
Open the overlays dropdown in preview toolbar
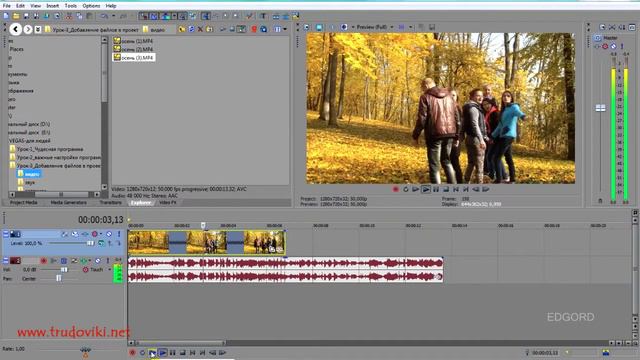coord(411,27)
